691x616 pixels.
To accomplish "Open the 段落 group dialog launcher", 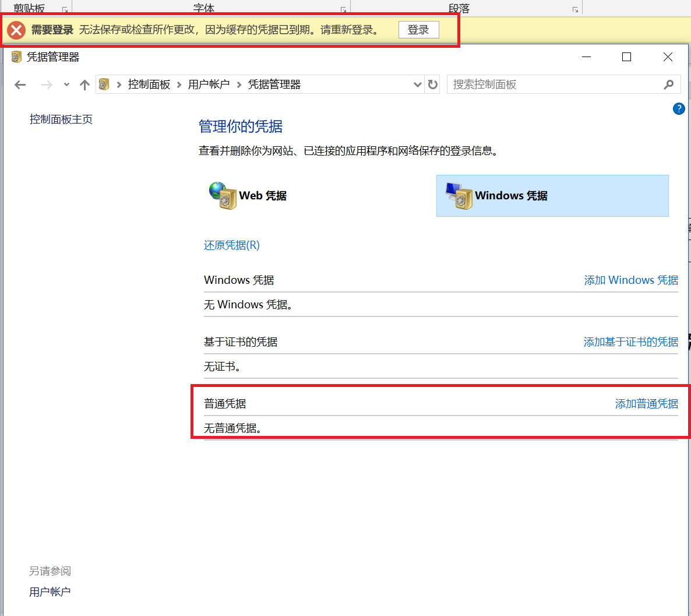I will [x=575, y=9].
